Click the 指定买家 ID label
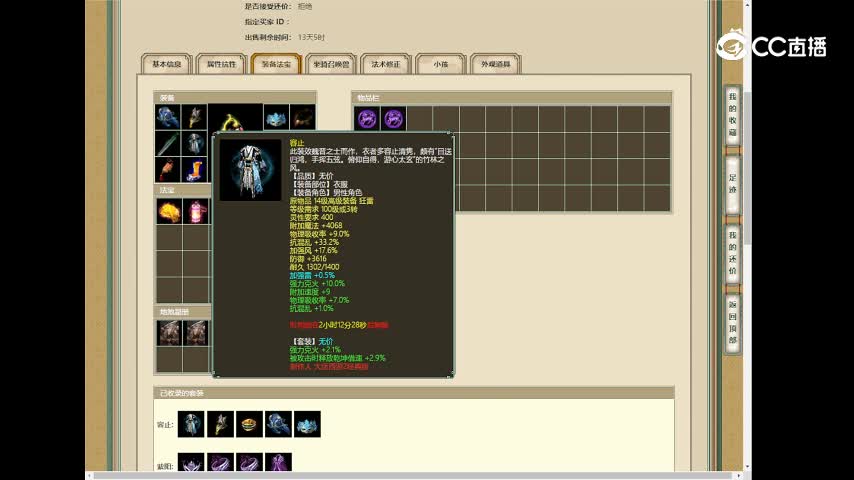 click(267, 22)
